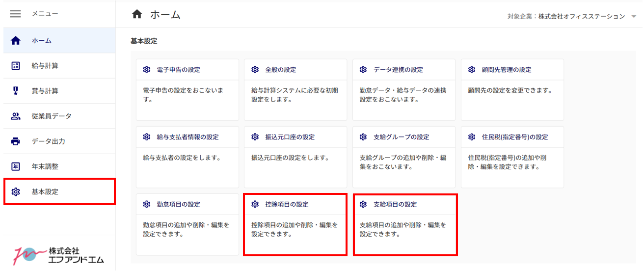Click the gear icon on 勤怠項目の設定 card
The width and height of the screenshot is (644, 271).
146,204
